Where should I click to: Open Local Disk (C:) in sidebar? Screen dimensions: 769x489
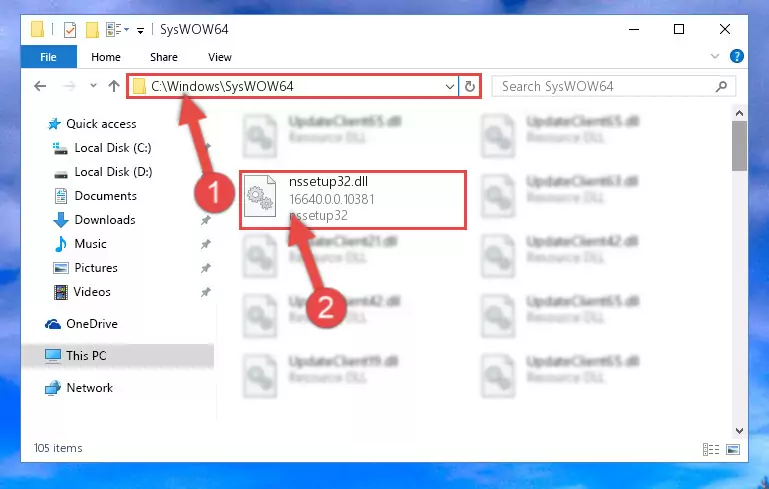[112, 148]
